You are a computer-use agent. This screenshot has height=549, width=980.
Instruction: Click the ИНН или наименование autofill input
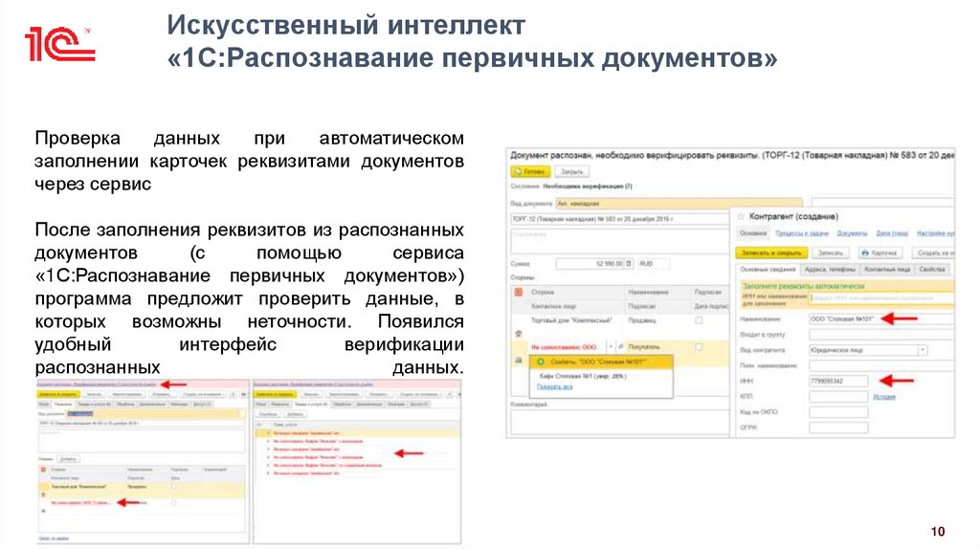coord(881,297)
